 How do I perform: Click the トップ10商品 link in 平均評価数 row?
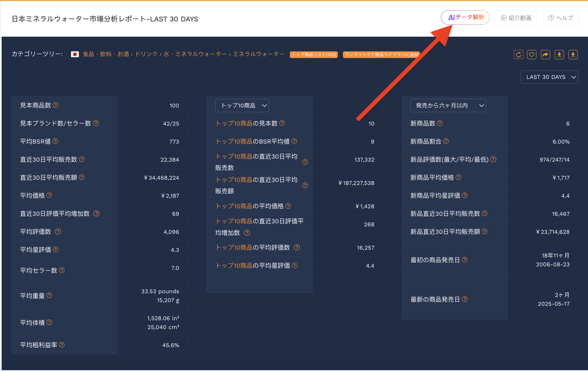[234, 247]
